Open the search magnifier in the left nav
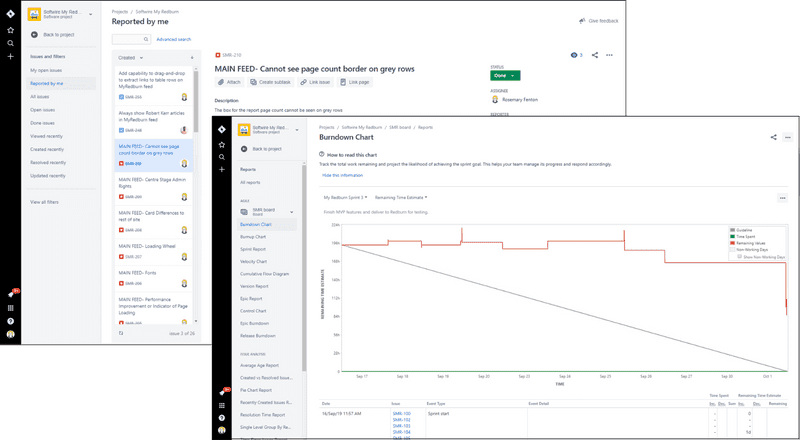Viewport: 800px width, 440px height. (10, 43)
